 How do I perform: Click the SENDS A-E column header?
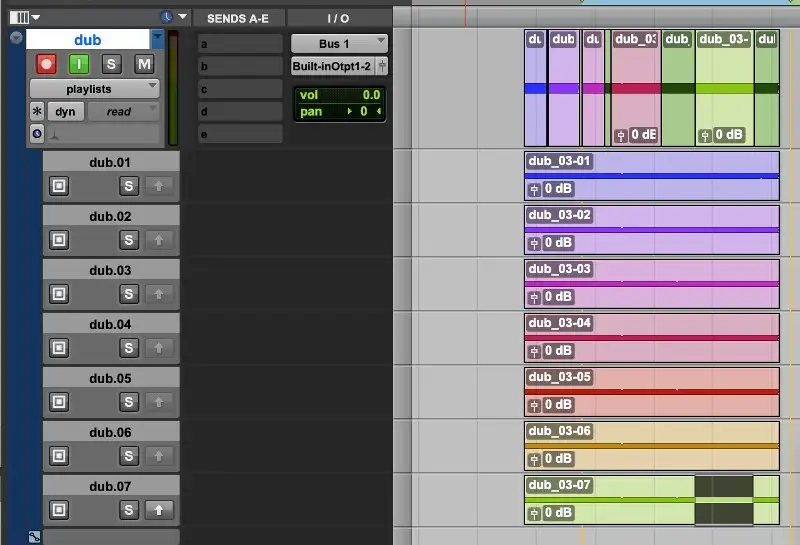(x=238, y=18)
